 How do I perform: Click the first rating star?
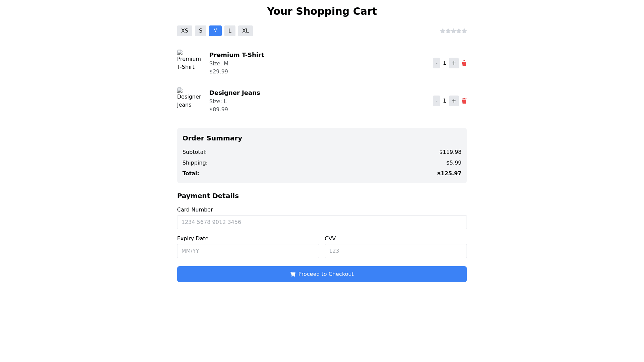coord(443,31)
